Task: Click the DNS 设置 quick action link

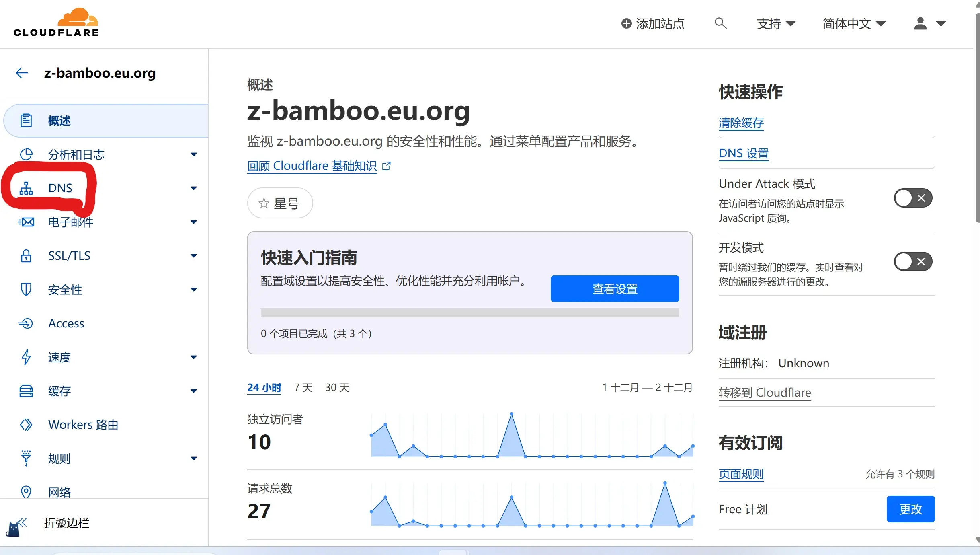Action: (x=744, y=153)
